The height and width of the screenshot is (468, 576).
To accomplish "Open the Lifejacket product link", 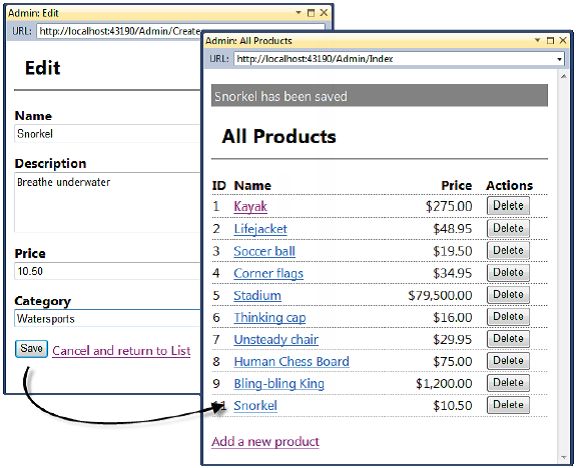I will (260, 229).
